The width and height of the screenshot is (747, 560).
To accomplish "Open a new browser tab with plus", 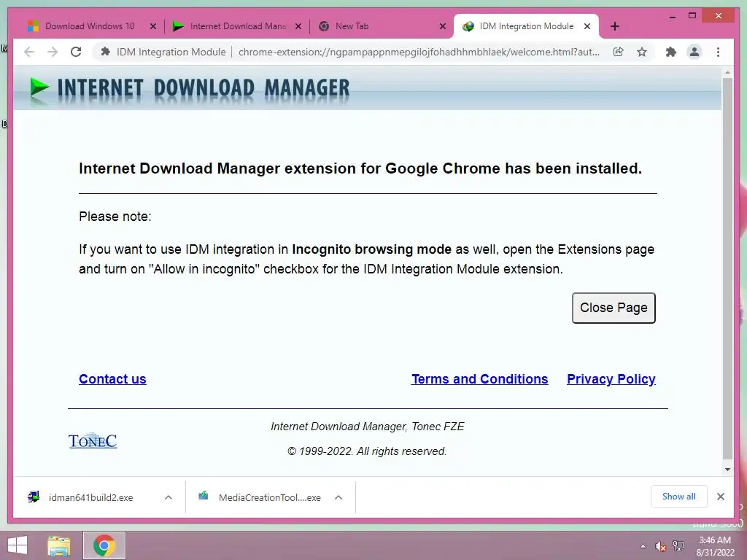I will 615,26.
